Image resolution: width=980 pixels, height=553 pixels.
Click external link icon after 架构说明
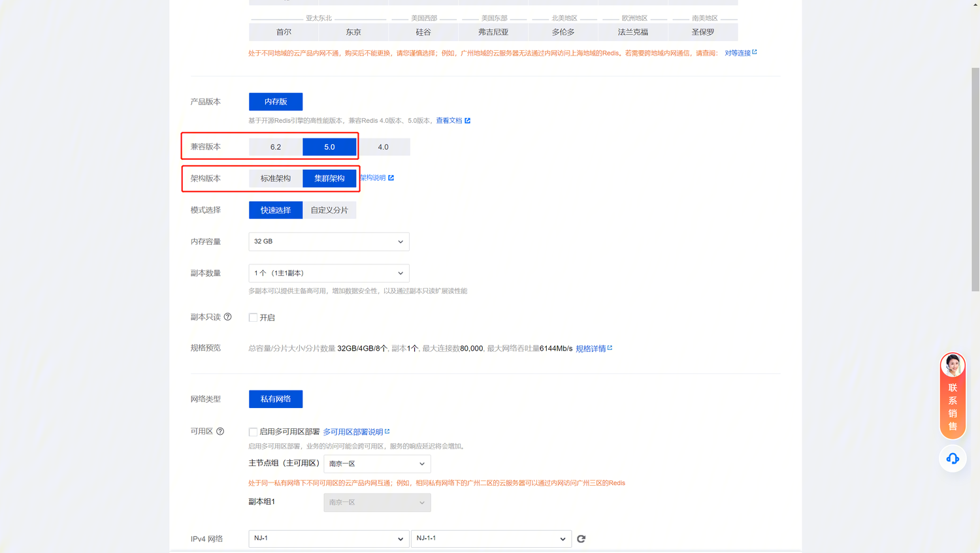click(x=391, y=178)
